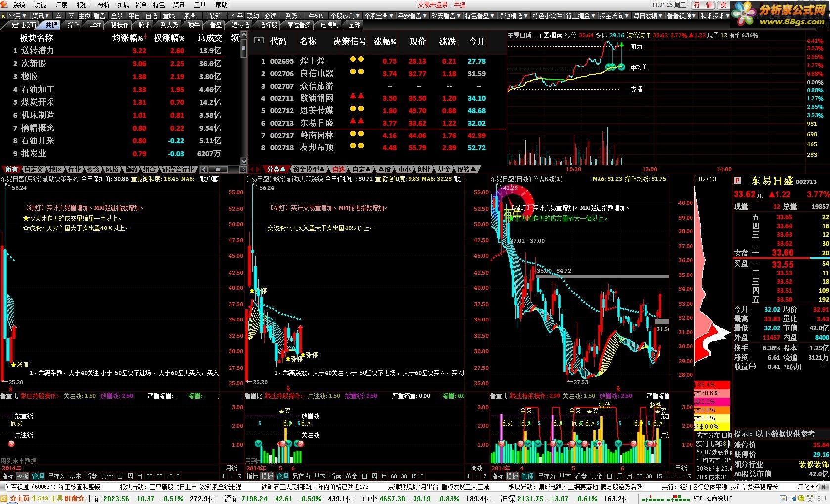Viewport: 830px width, 504px height.
Task: Switch to the 电视剧 tab
Action: pos(329,25)
